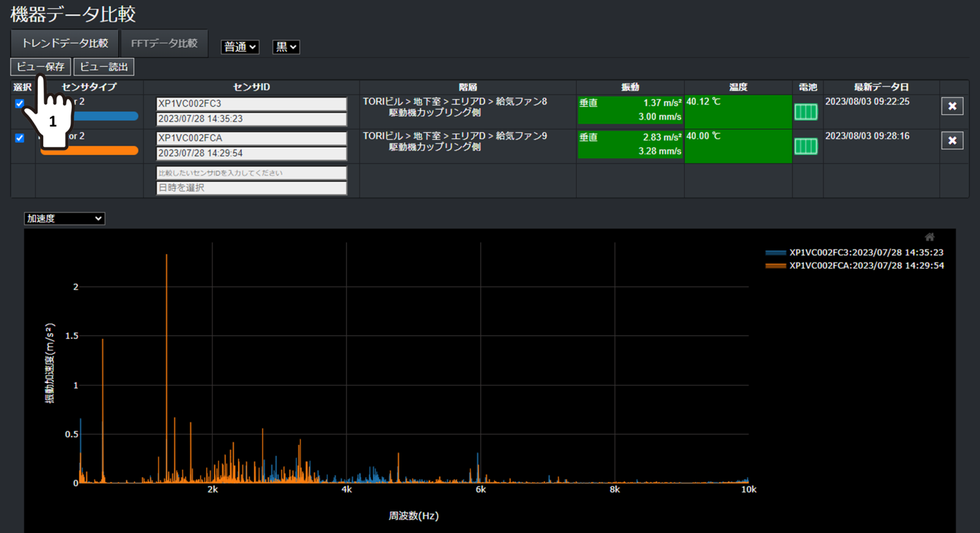Click the battery icon for 給気ファン8 row
This screenshot has height=533, width=980.
tap(806, 112)
